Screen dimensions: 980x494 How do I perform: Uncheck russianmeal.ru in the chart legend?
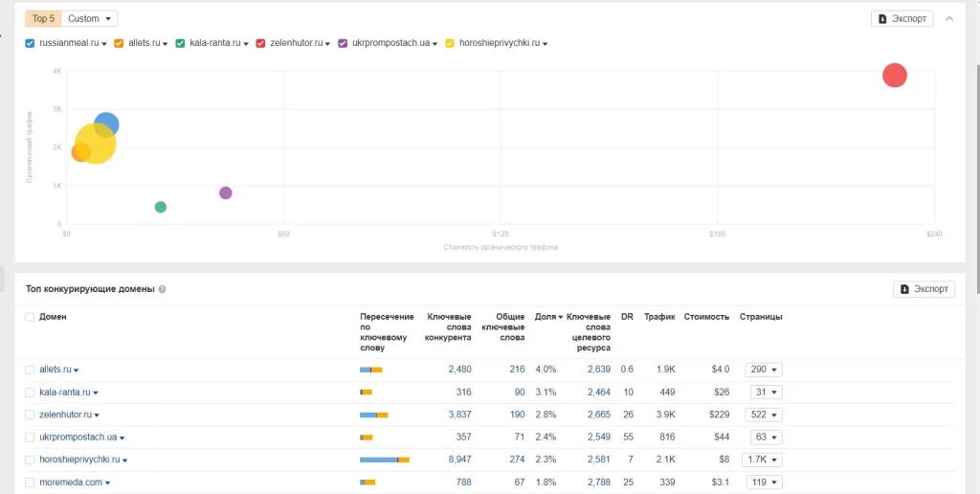coord(30,43)
